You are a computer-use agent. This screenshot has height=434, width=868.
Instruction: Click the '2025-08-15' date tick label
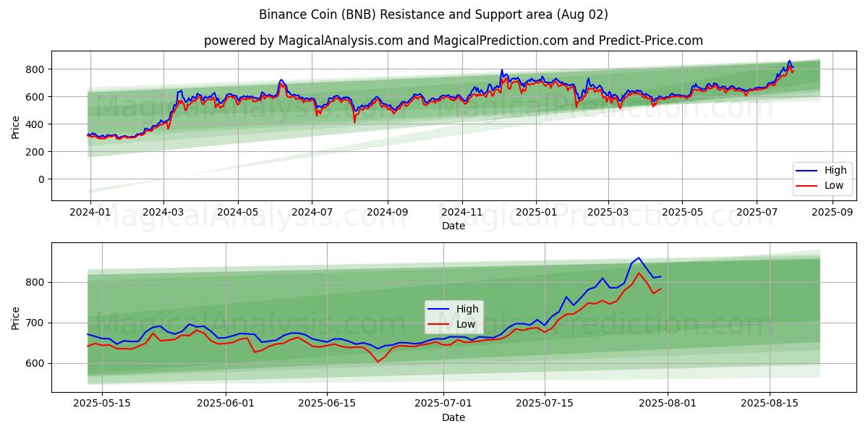770,405
